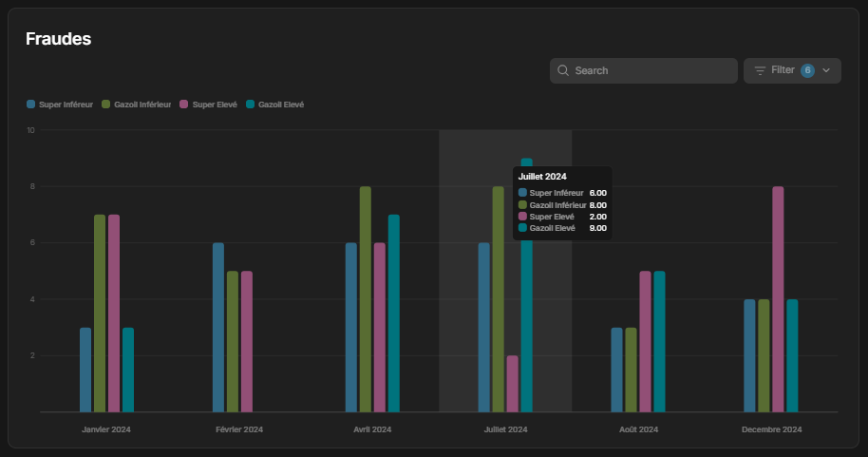The height and width of the screenshot is (457, 868).
Task: Click the search magnifier icon
Action: [x=563, y=70]
